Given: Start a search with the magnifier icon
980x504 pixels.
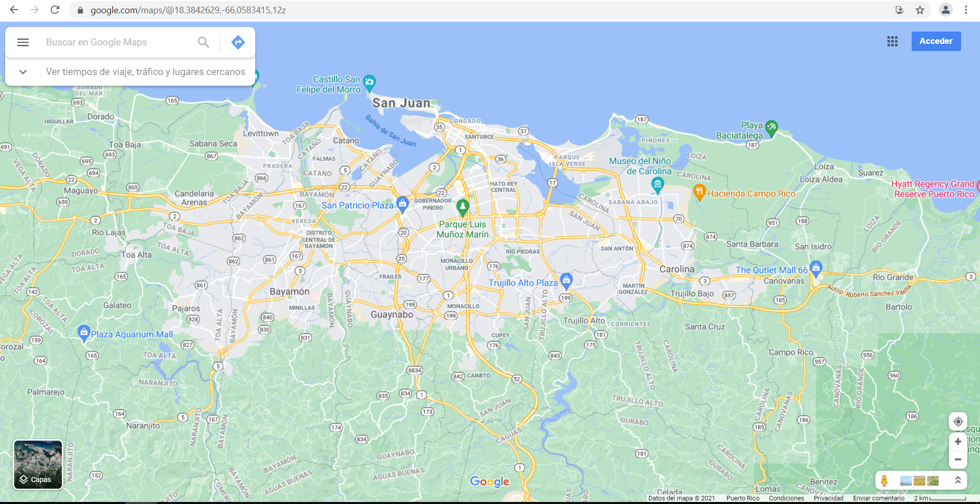Looking at the screenshot, I should pos(203,42).
